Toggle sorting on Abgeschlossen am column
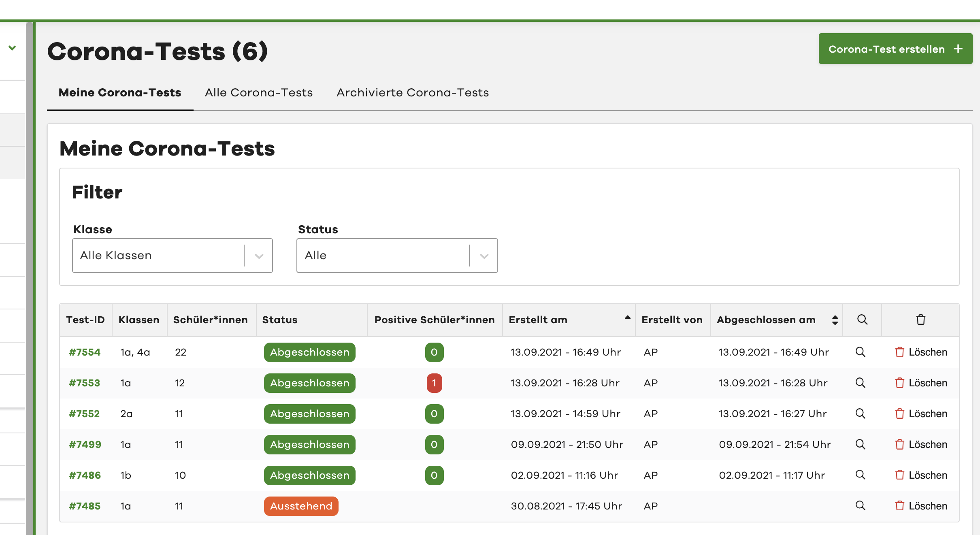The width and height of the screenshot is (980, 535). 835,320
